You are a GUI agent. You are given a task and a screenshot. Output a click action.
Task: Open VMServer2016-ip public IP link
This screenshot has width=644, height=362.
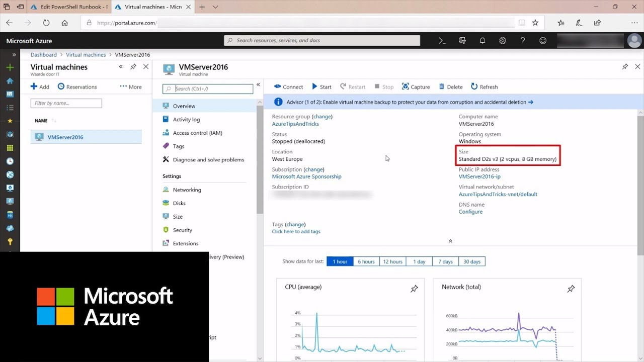tap(479, 176)
